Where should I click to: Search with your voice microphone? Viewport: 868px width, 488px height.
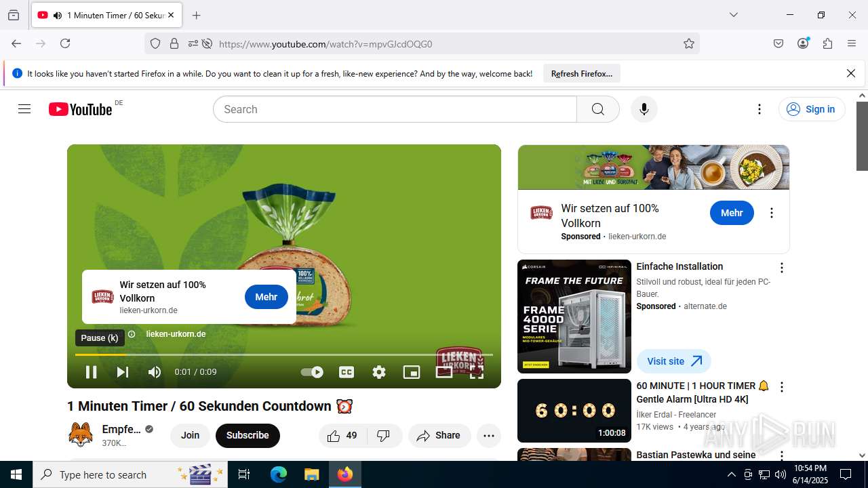644,109
